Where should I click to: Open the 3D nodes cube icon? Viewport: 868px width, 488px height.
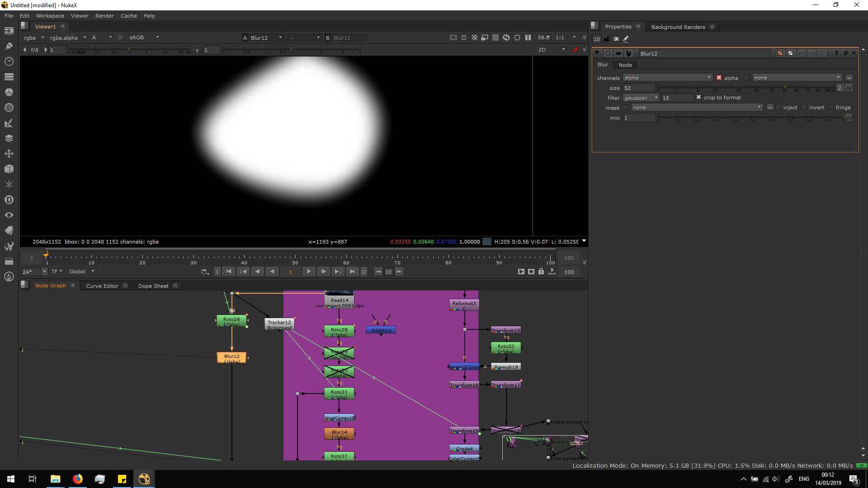pos(9,169)
